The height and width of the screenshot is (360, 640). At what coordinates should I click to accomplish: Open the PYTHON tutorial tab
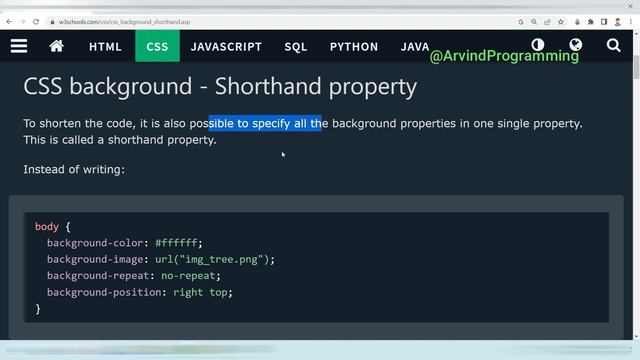tap(354, 47)
